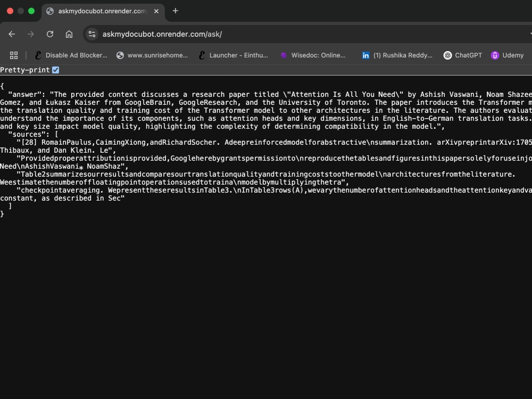Go back to the previous page
This screenshot has width=532, height=399.
(12, 34)
